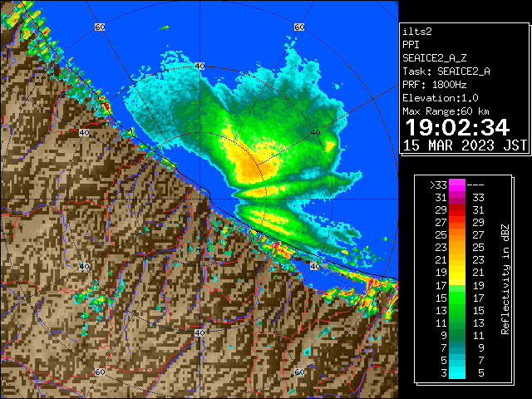Click the "ilts2" radar site name
Viewport: 532px width, 399px height.
click(417, 32)
